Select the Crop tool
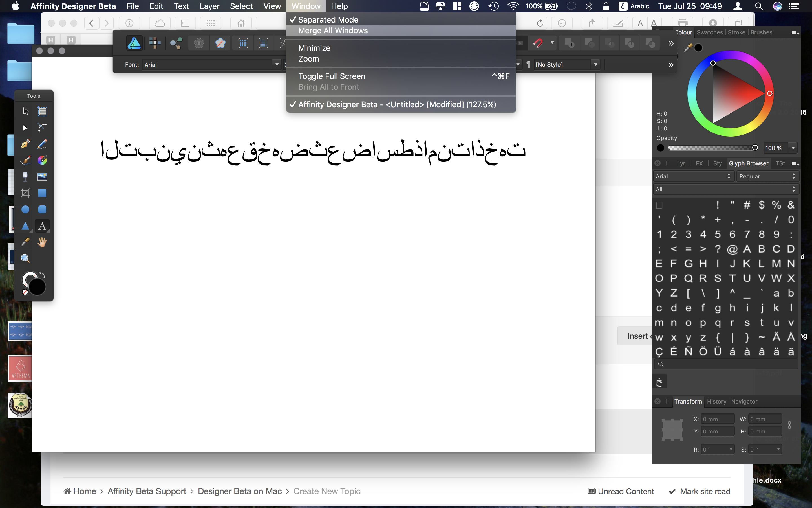 [x=25, y=193]
